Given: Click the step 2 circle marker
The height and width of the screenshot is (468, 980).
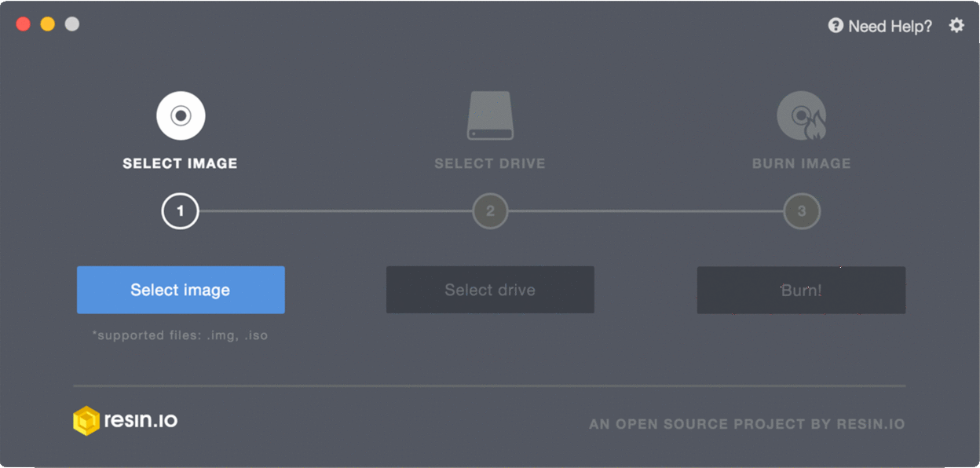Looking at the screenshot, I should [490, 211].
